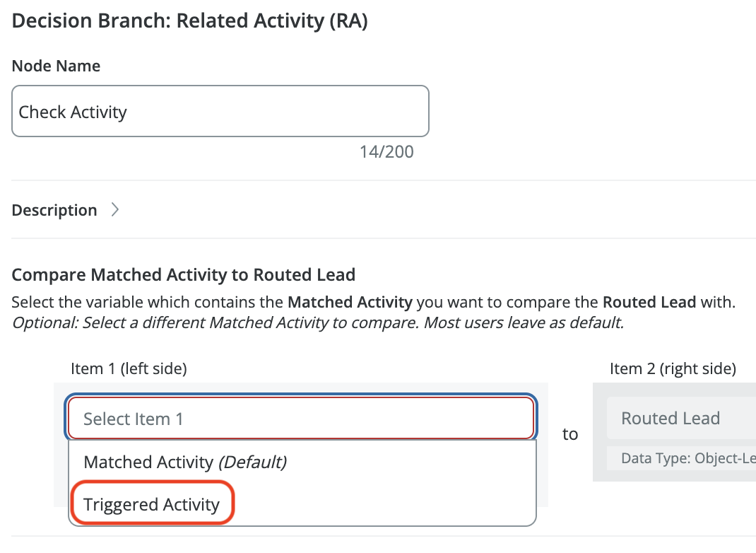Click the Data Type: Object label
This screenshot has height=553, width=756.
pyautogui.click(x=688, y=458)
